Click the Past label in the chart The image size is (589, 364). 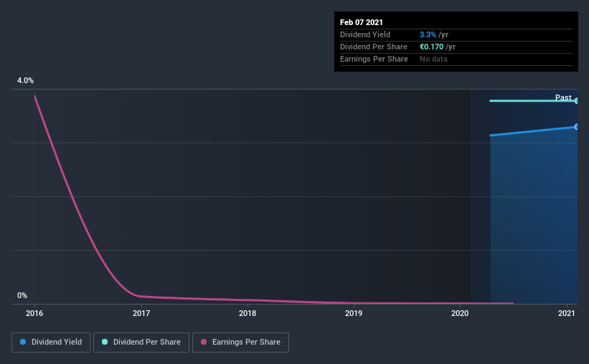(563, 97)
